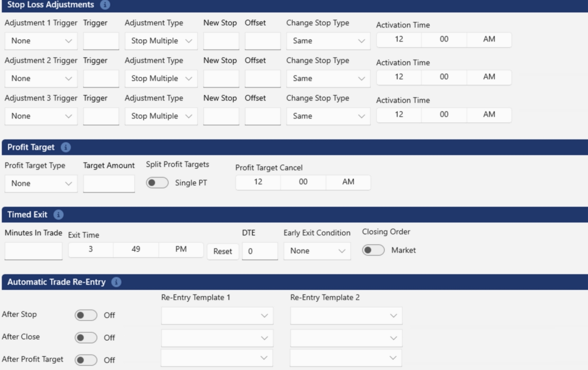Toggle Split Profit Targets switch
The width and height of the screenshot is (588, 370).
point(157,183)
